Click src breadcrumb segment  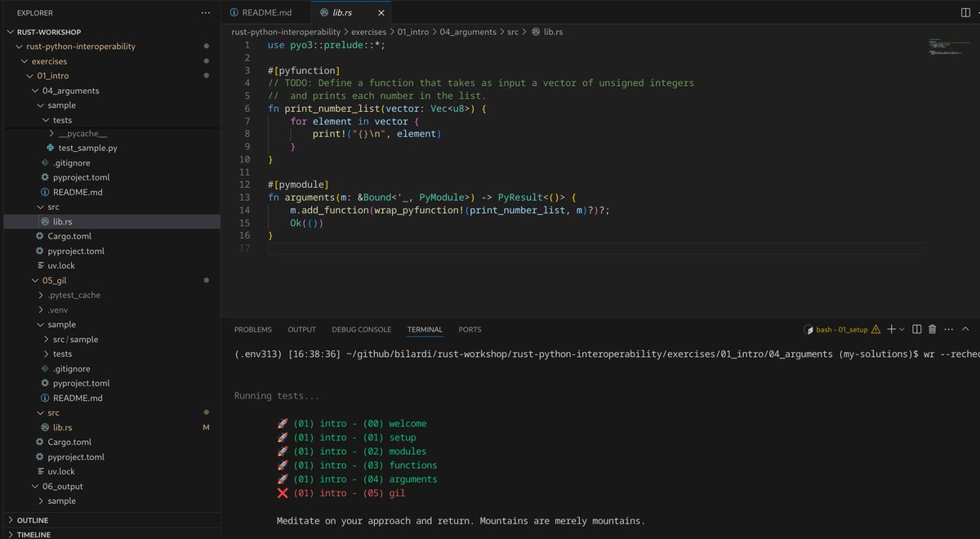[513, 32]
